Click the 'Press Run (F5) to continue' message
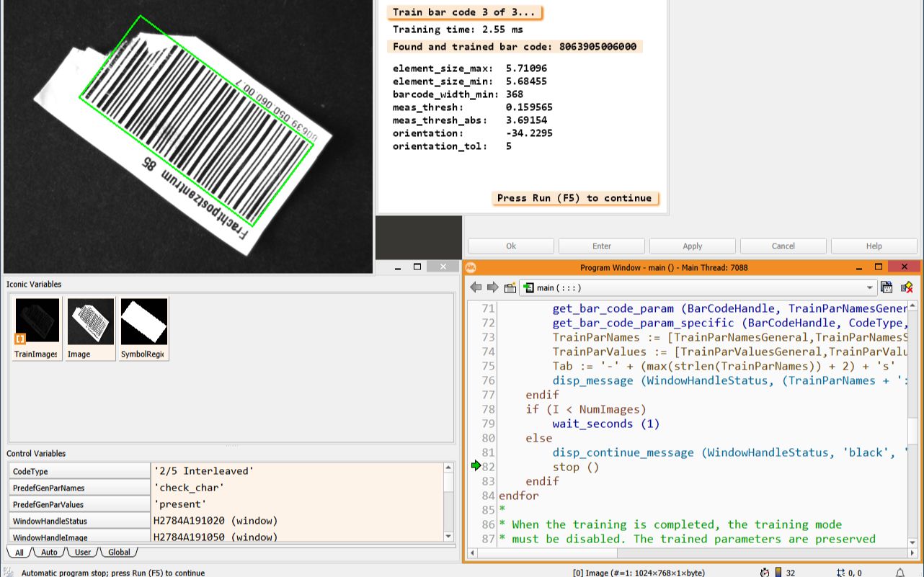The width and height of the screenshot is (924, 577). [x=574, y=198]
